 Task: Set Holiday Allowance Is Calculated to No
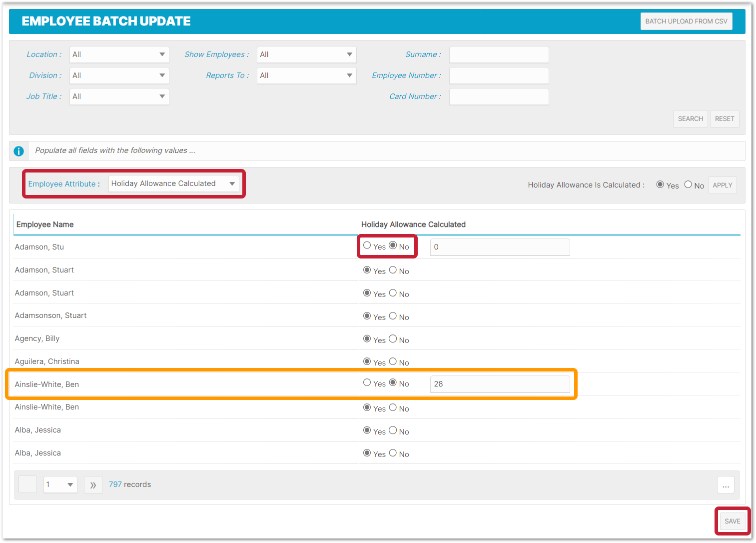pyautogui.click(x=688, y=184)
